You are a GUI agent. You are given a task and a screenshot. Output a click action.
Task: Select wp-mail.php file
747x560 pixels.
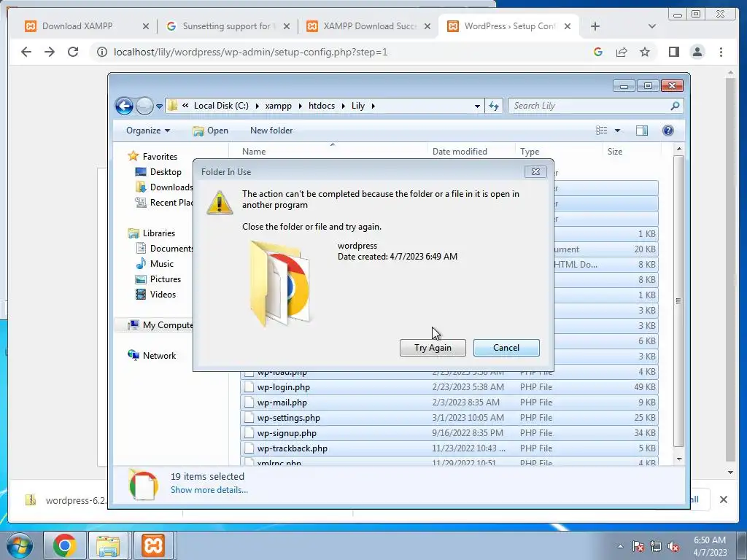point(449,402)
